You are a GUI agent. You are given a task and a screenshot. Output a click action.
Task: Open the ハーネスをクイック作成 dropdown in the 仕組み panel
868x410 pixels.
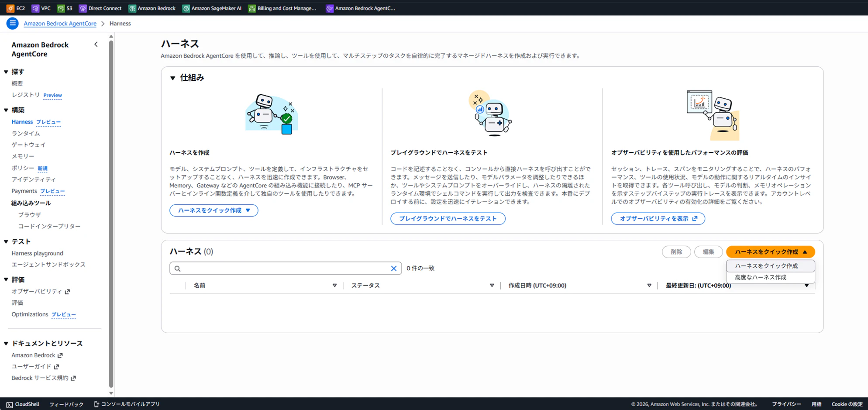coord(214,210)
